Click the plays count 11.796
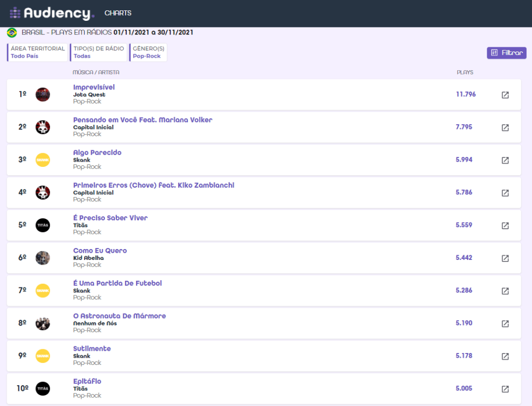 466,95
